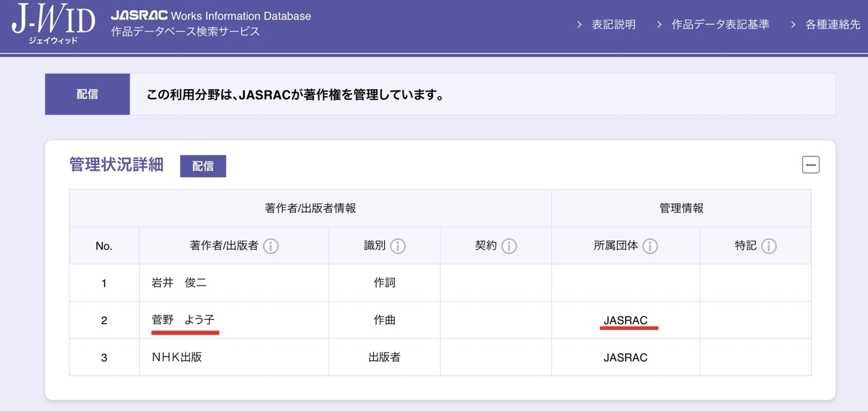Image resolution: width=868 pixels, height=411 pixels.
Task: Click the 管理状況詳細 heading
Action: 116,165
